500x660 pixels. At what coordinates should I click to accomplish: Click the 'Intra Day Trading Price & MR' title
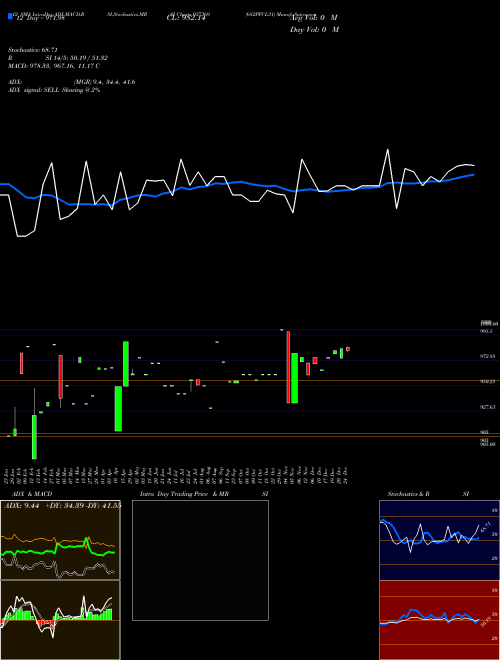point(184,494)
